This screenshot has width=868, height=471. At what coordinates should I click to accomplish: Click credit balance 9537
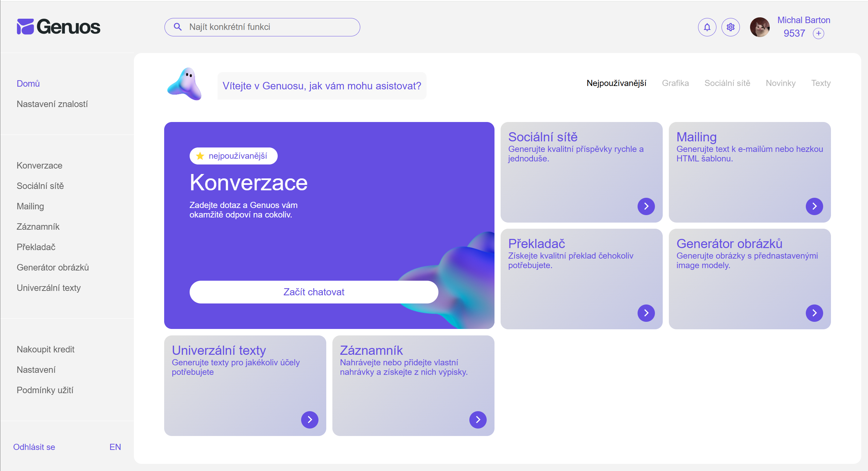click(794, 33)
